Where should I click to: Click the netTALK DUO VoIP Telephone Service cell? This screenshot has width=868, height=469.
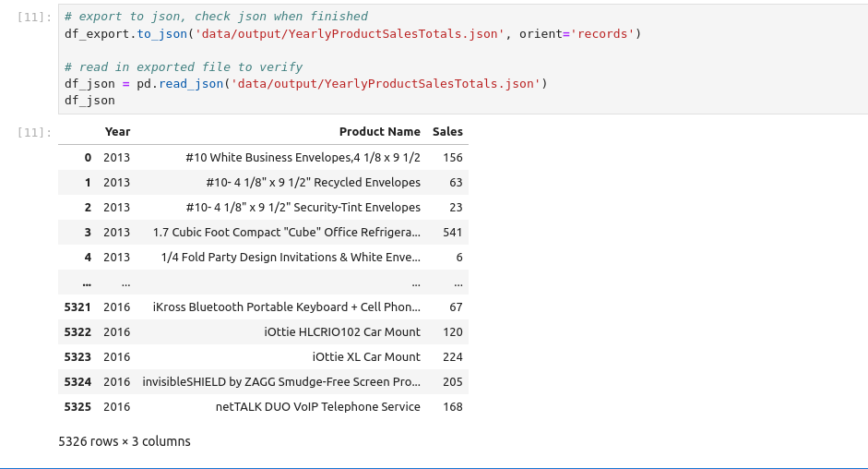coord(317,407)
